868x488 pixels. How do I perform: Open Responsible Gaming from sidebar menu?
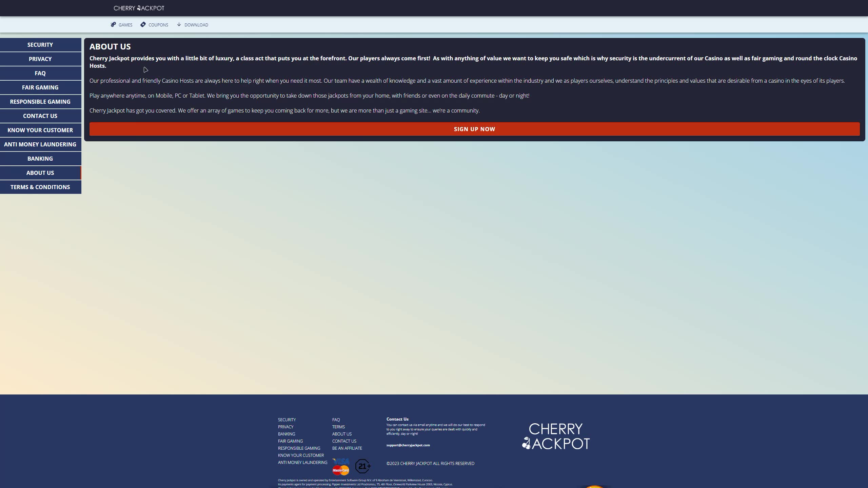40,102
